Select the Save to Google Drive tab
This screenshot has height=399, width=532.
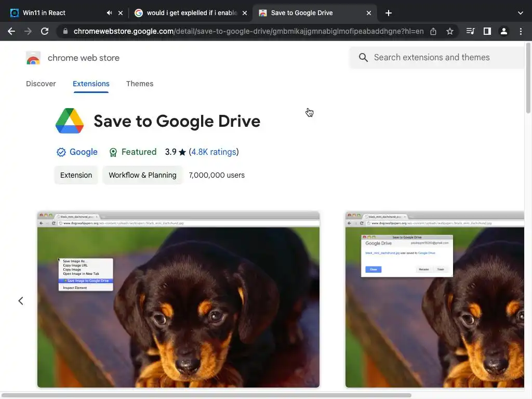(314, 13)
